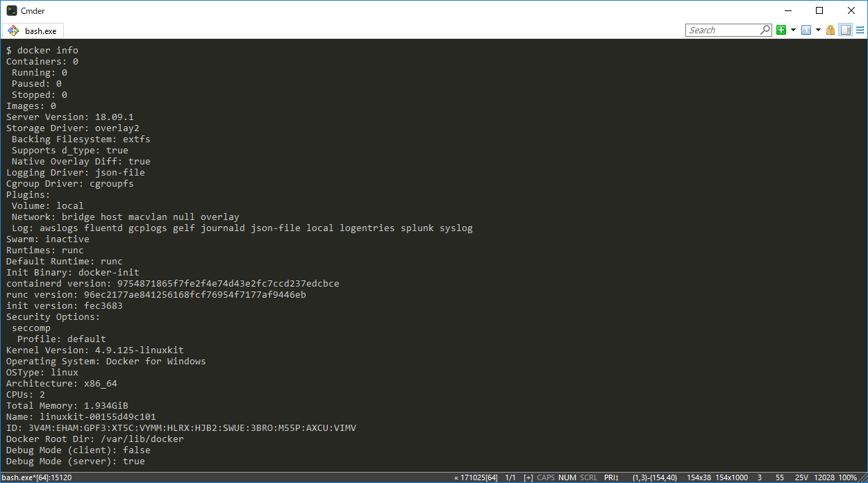Click the 'CPUs: 2' line
The image size is (868, 483).
click(x=26, y=394)
